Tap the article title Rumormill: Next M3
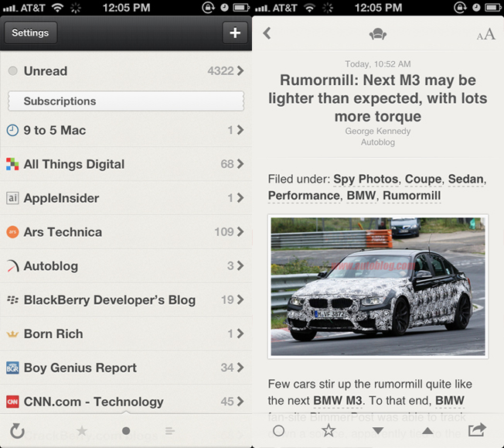 click(x=378, y=98)
